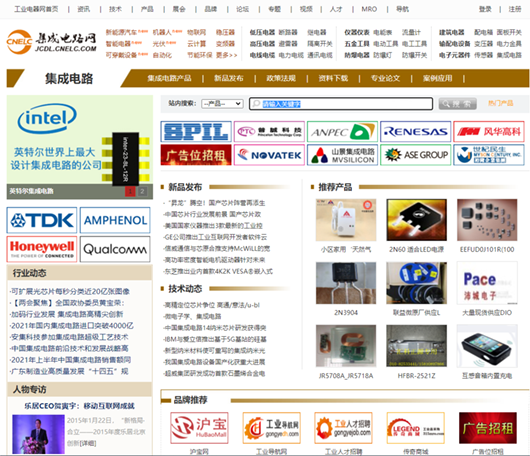The height and width of the screenshot is (456, 530).
Task: Open the 2N3904 transistor product thumbnail
Action: click(x=346, y=283)
